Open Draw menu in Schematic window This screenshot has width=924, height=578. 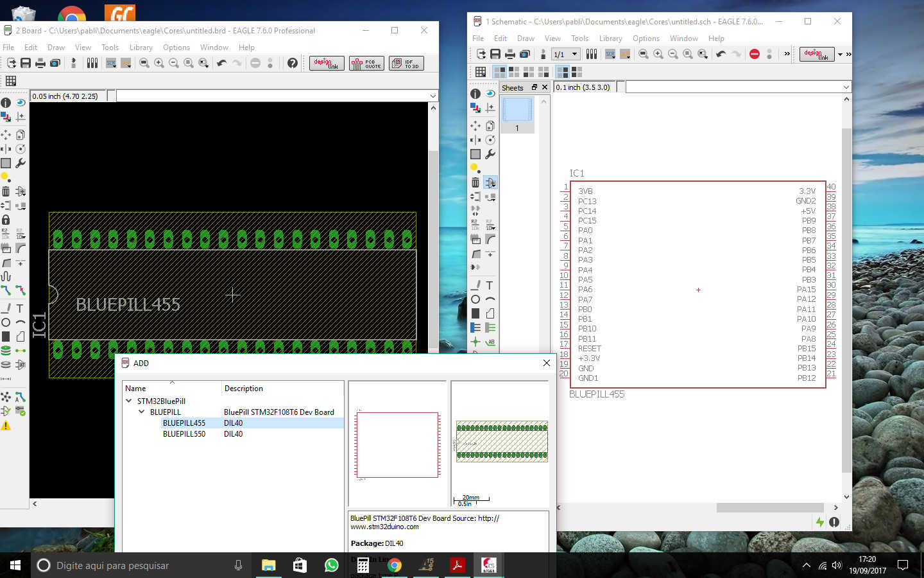click(526, 39)
